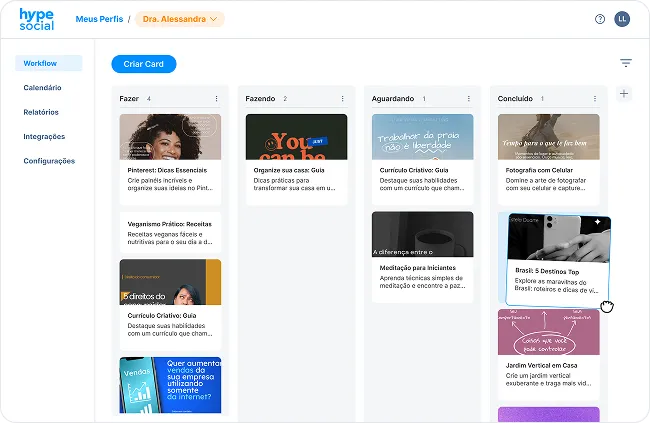
Task: Click the Domine a arte de fotografar description
Action: [546, 184]
